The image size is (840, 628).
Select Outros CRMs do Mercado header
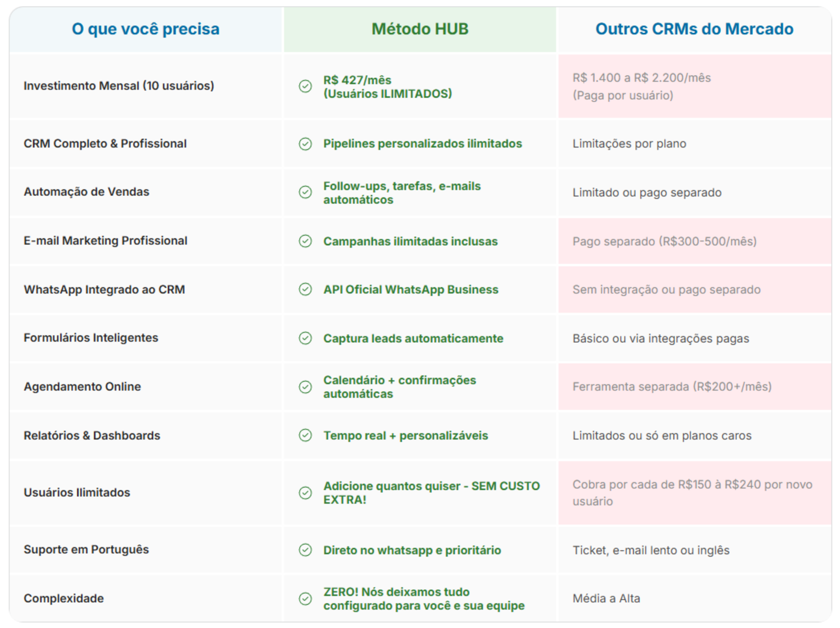tap(694, 29)
